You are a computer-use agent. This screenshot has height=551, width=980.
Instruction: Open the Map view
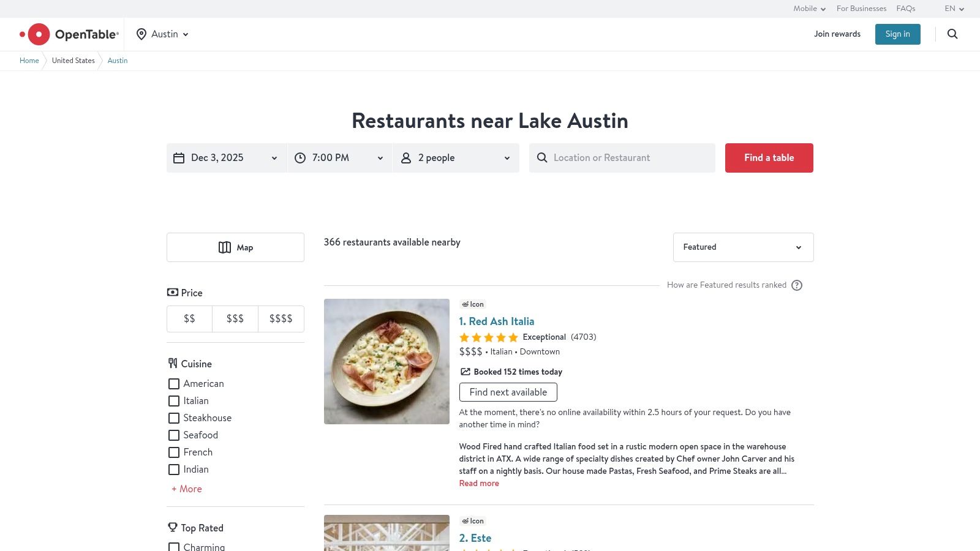[x=235, y=247]
